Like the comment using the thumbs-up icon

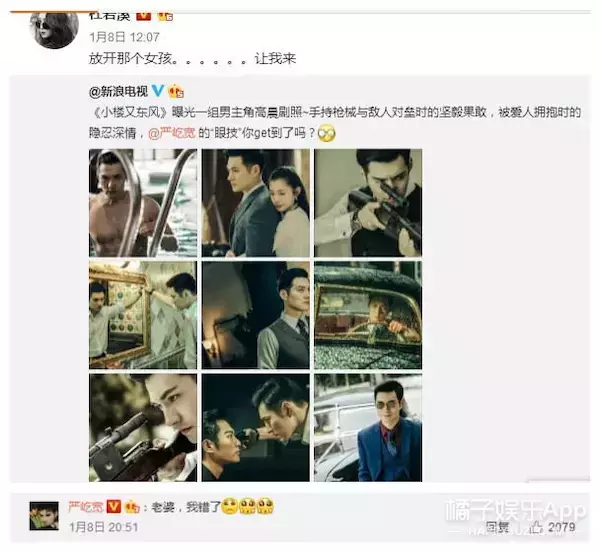[x=536, y=528]
